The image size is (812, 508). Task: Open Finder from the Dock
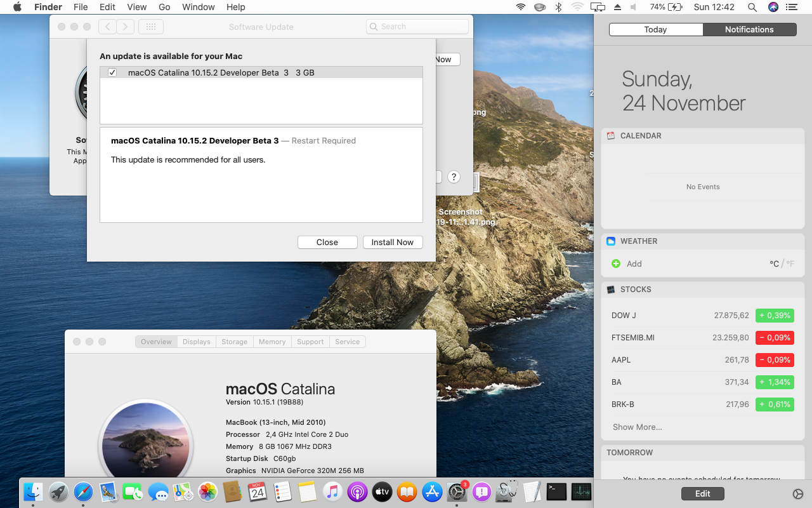[x=33, y=492]
